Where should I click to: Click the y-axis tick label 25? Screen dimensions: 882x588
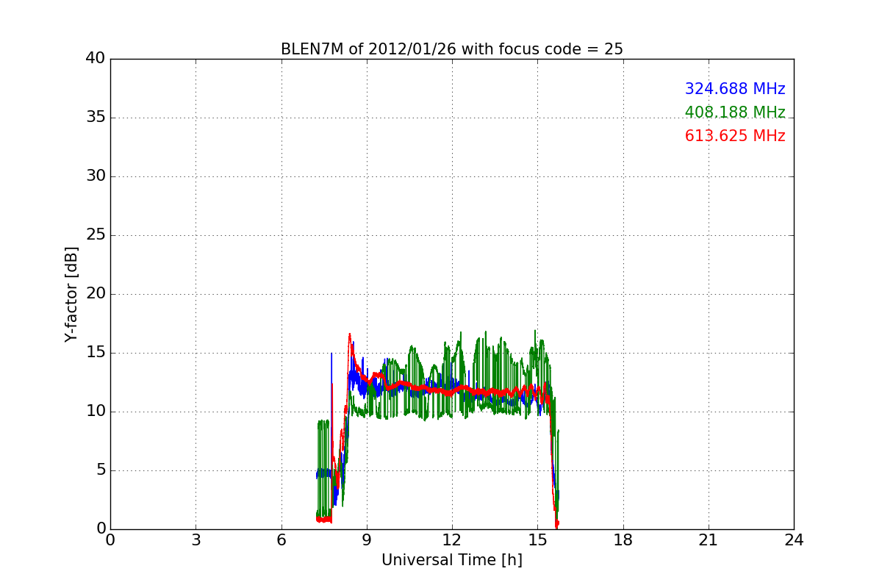[x=96, y=235]
